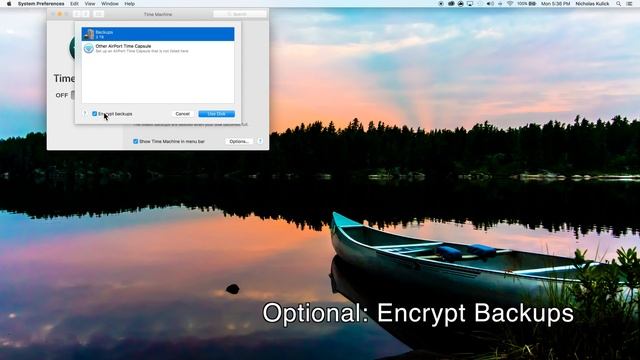Open Time Machine Options button

(x=239, y=141)
